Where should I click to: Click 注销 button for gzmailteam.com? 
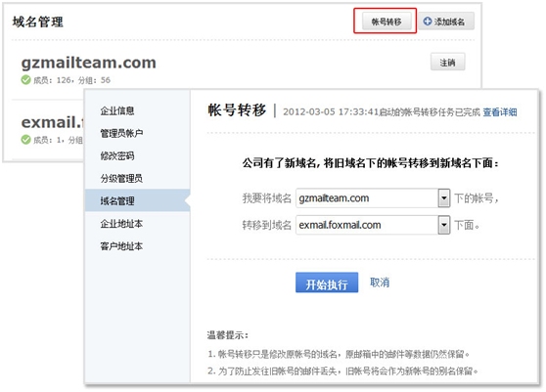coord(447,63)
